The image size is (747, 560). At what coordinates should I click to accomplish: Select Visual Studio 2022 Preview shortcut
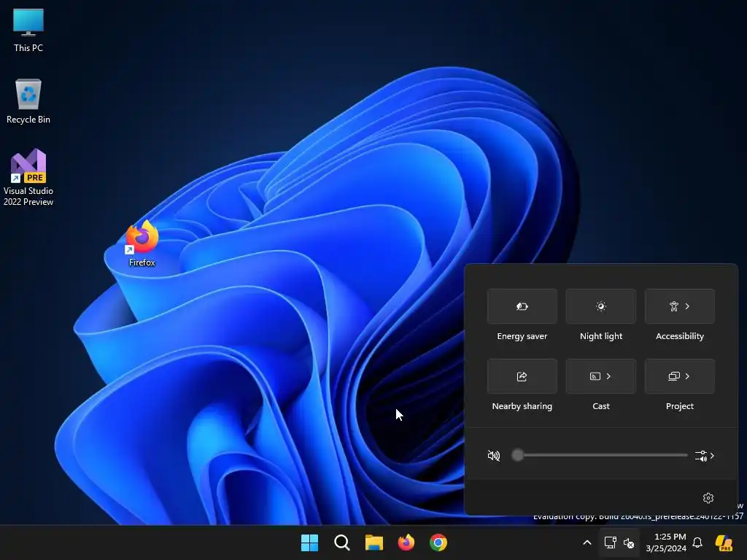point(28,177)
